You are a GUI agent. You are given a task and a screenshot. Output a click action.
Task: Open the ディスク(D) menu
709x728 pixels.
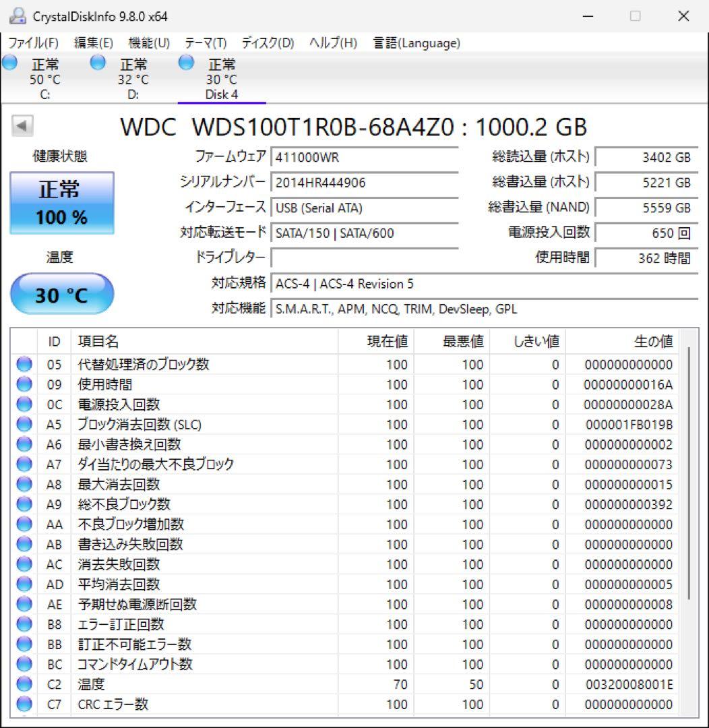point(268,43)
